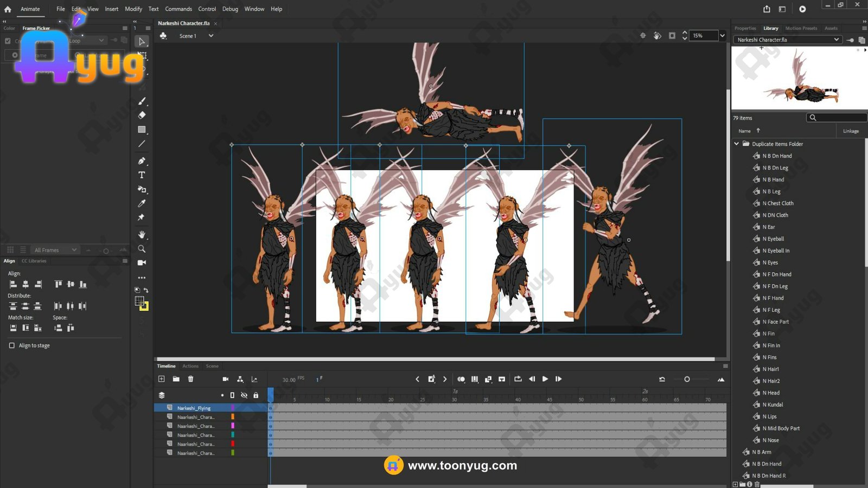Step forward one frame
This screenshot has width=868, height=488.
(x=558, y=379)
